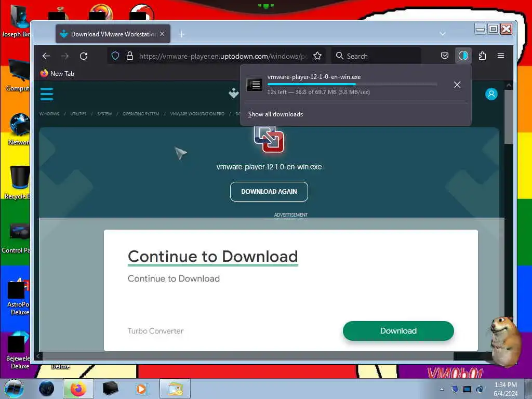Open the Network desktop icon
Image resolution: width=532 pixels, height=399 pixels.
click(x=19, y=129)
